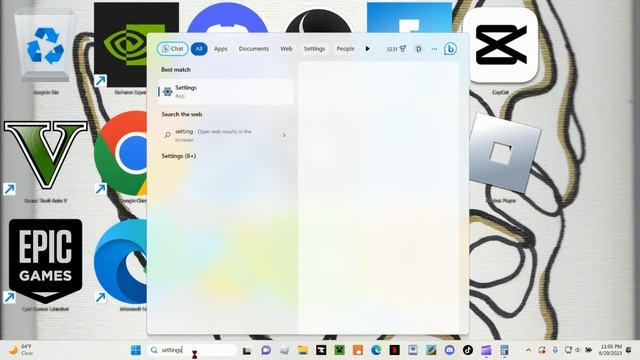This screenshot has height=360, width=640.
Task: Click the 'Settings (8+)' category heading
Action: click(179, 156)
